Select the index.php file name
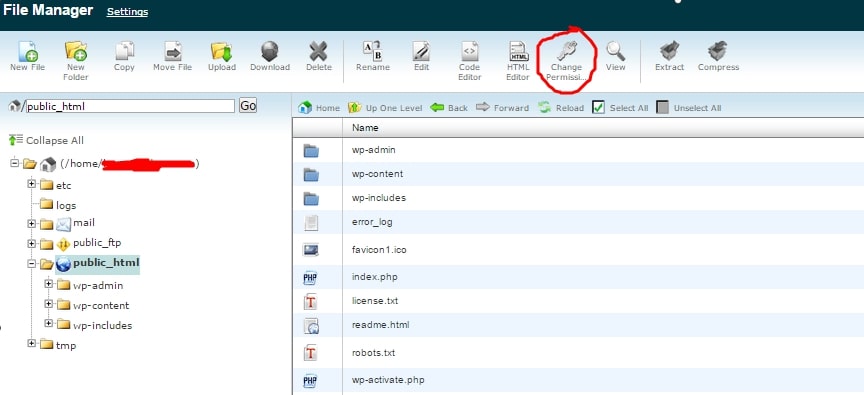Viewport: 864px width, 395px height. 374,277
